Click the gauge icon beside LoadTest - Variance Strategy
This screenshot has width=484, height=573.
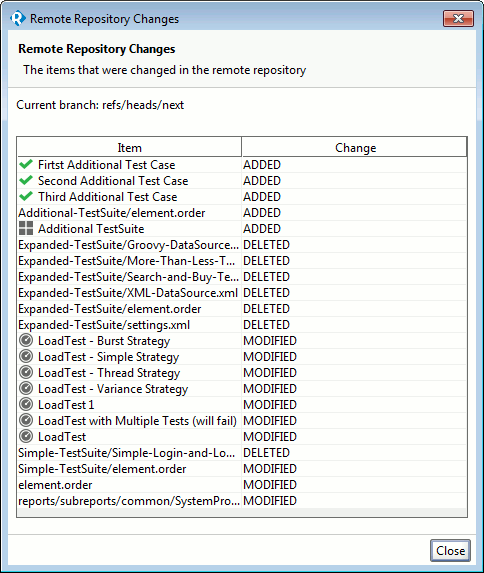point(26,388)
